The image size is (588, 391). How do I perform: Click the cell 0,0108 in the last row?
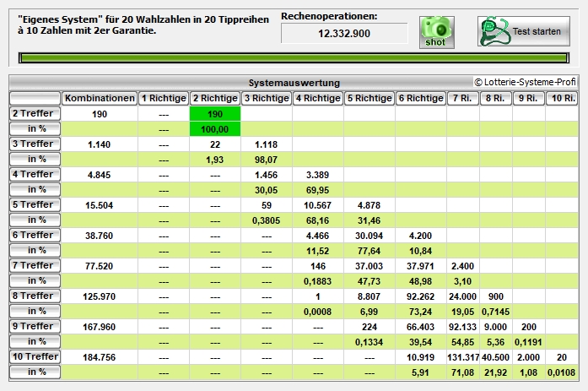561,372
